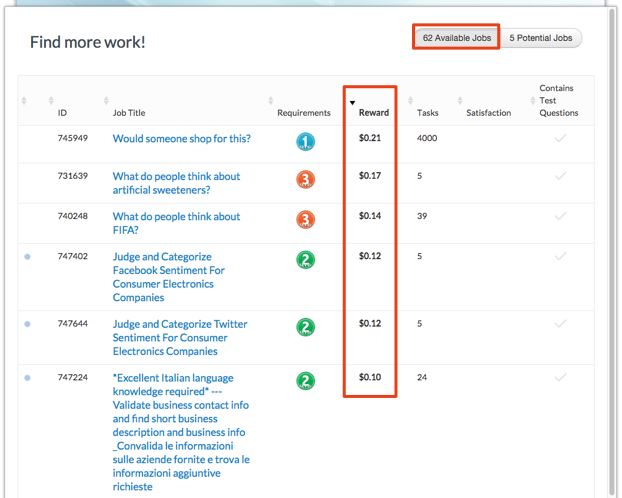Viewport: 622px width, 498px height.
Task: Sort by Tasks column header
Action: [427, 113]
